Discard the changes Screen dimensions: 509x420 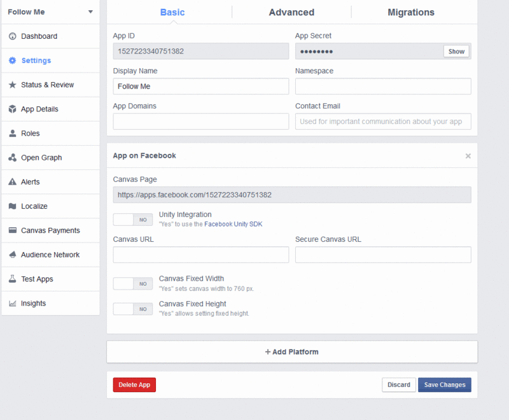click(x=399, y=384)
